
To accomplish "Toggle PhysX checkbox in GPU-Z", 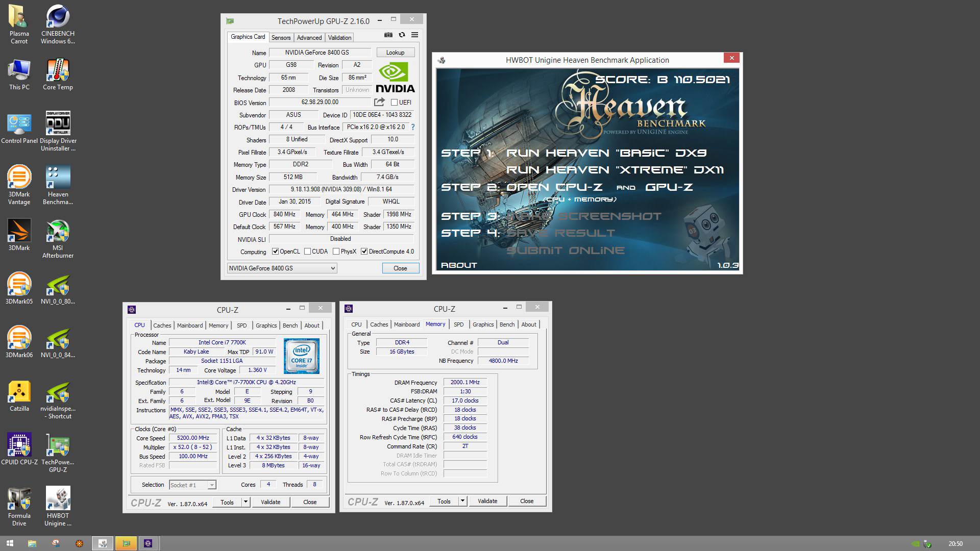I will pyautogui.click(x=336, y=252).
